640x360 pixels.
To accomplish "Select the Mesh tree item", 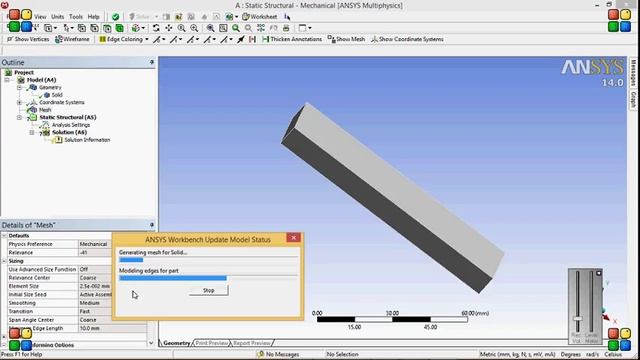I will coord(45,110).
